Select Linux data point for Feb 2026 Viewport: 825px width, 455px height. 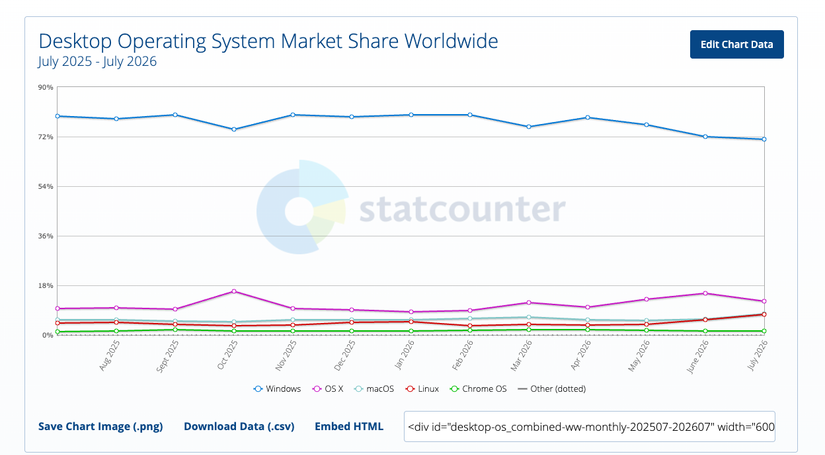(470, 326)
